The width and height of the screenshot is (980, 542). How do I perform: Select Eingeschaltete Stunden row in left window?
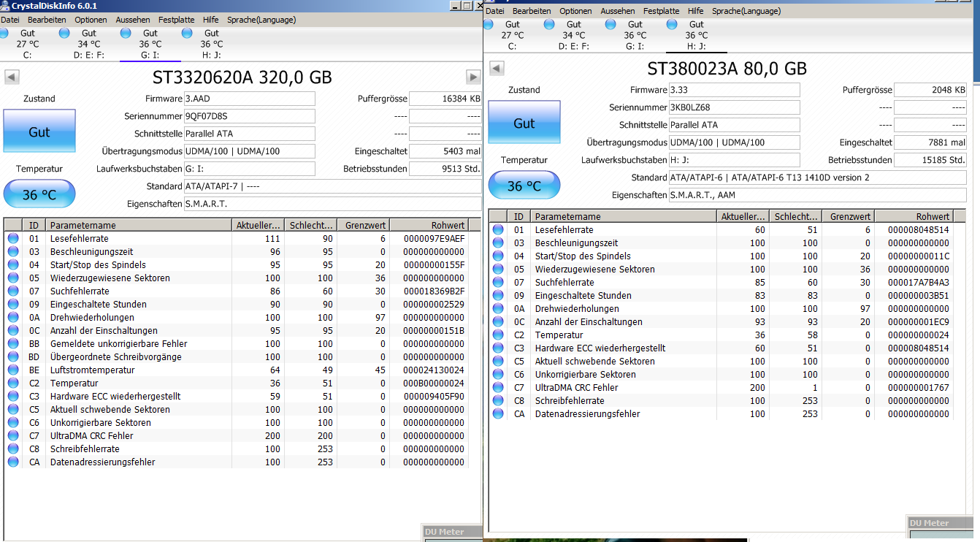pyautogui.click(x=237, y=304)
